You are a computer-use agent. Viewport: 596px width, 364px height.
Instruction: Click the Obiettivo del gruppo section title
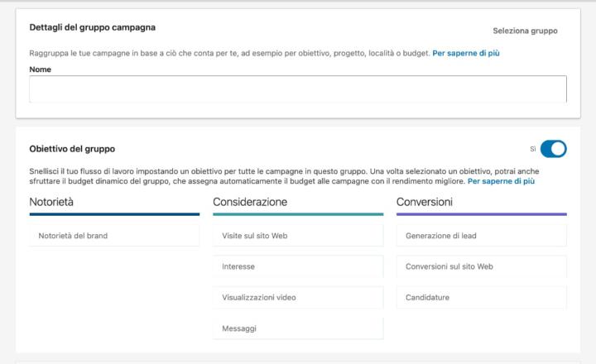[72, 149]
